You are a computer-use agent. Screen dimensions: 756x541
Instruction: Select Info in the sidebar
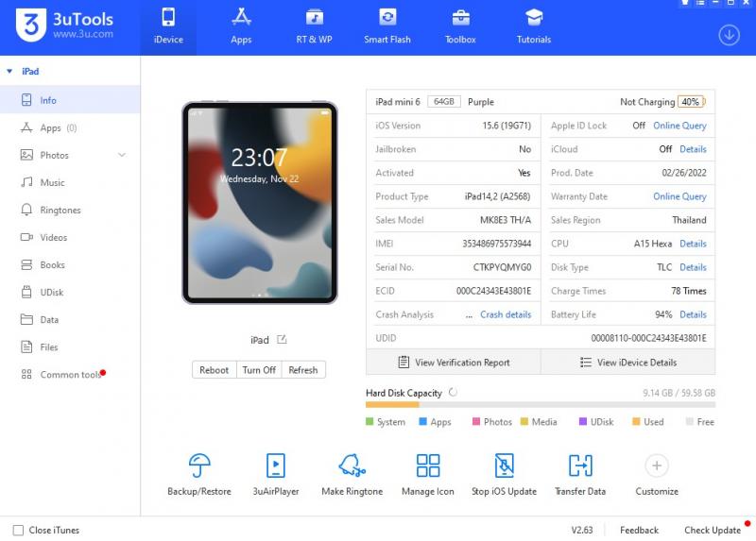coord(70,100)
